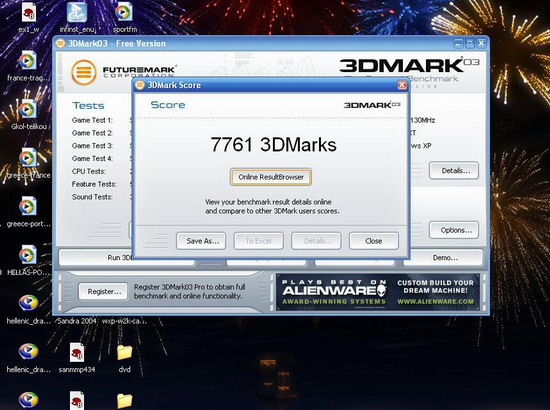
Task: Click the 3DMark Score dialog title icon
Action: [x=140, y=85]
